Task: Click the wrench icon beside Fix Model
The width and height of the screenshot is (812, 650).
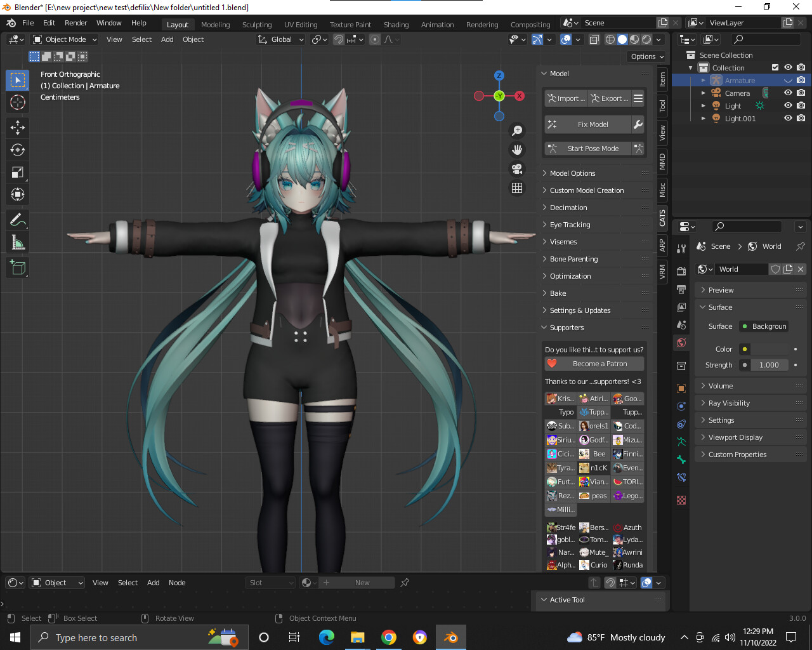Action: [x=638, y=124]
